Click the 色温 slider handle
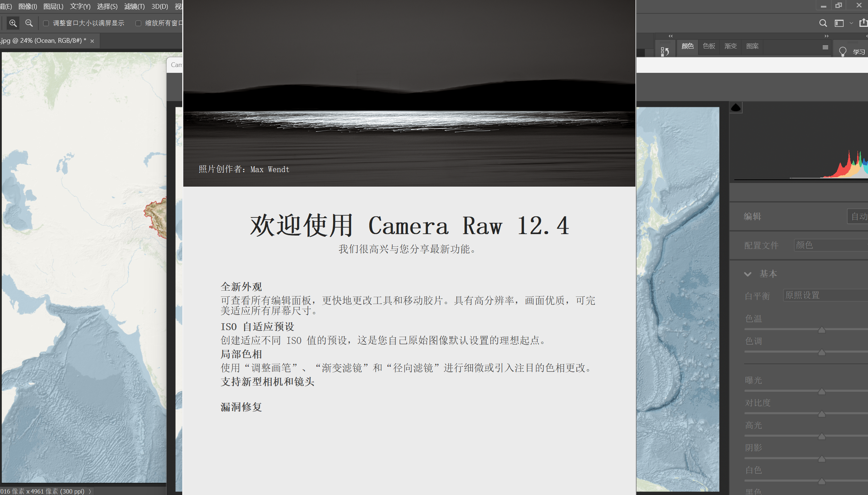The width and height of the screenshot is (868, 495). [822, 330]
